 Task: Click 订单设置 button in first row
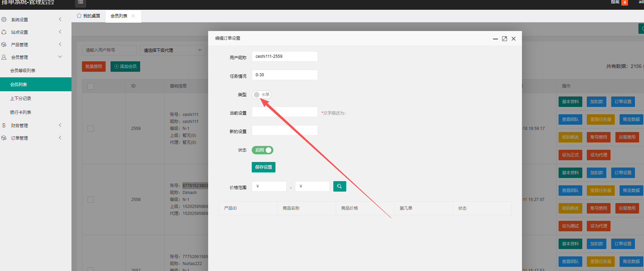click(x=623, y=102)
